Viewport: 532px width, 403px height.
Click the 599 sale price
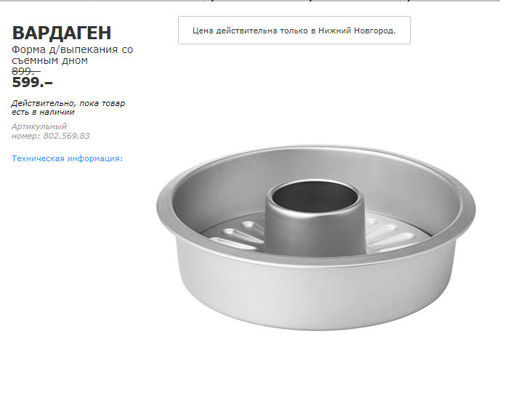click(32, 82)
